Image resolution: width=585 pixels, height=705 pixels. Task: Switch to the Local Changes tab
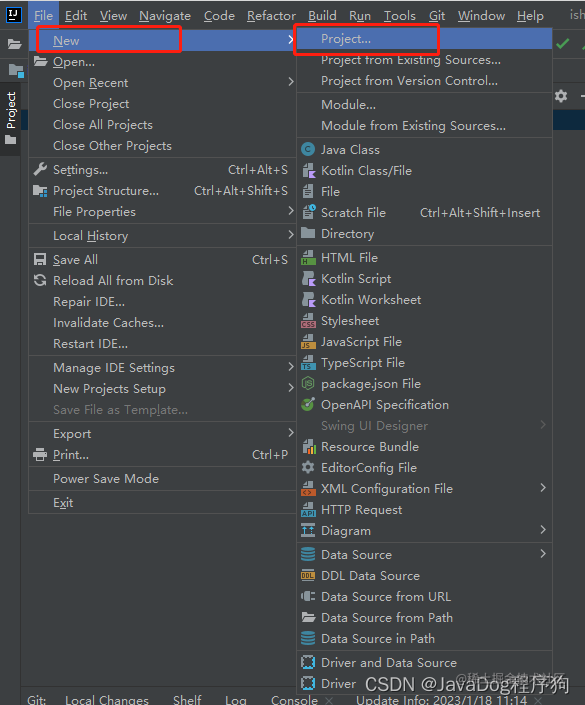pos(107,700)
